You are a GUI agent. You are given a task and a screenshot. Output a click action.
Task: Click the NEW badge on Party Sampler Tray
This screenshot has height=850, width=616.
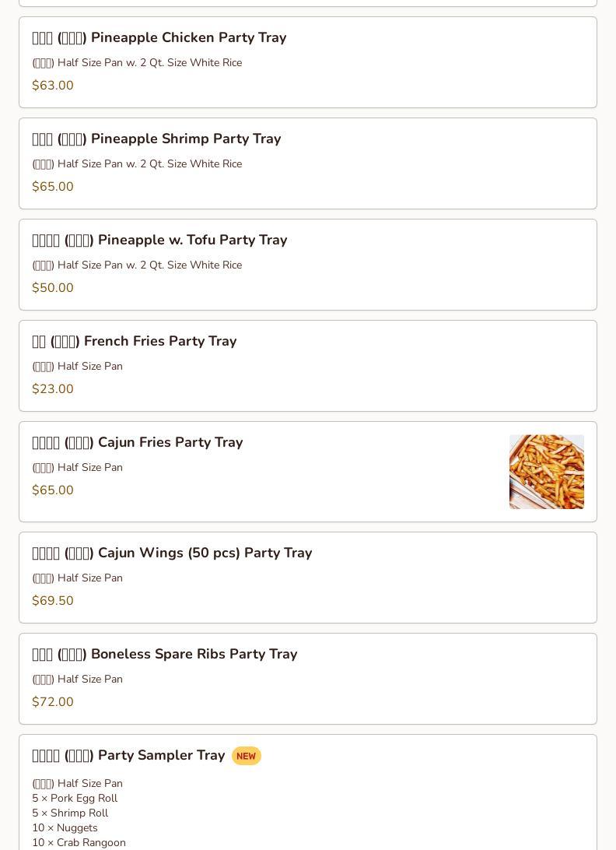coord(246,757)
